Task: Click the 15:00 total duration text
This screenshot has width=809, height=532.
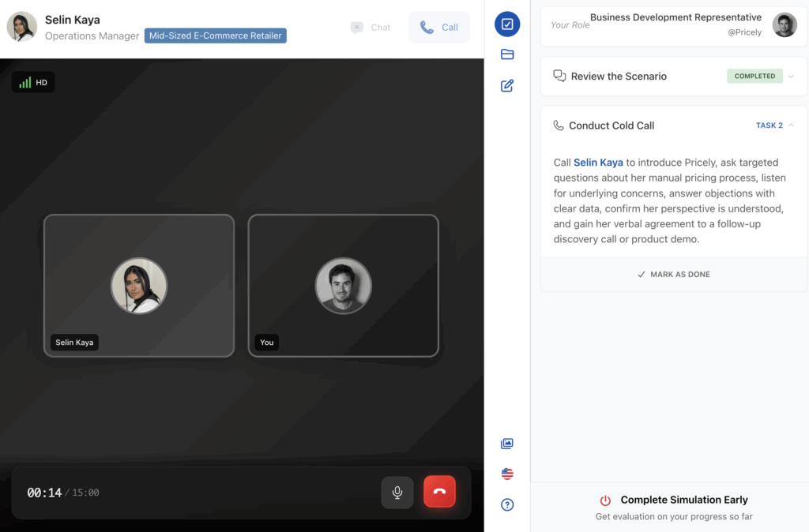Action: point(85,493)
